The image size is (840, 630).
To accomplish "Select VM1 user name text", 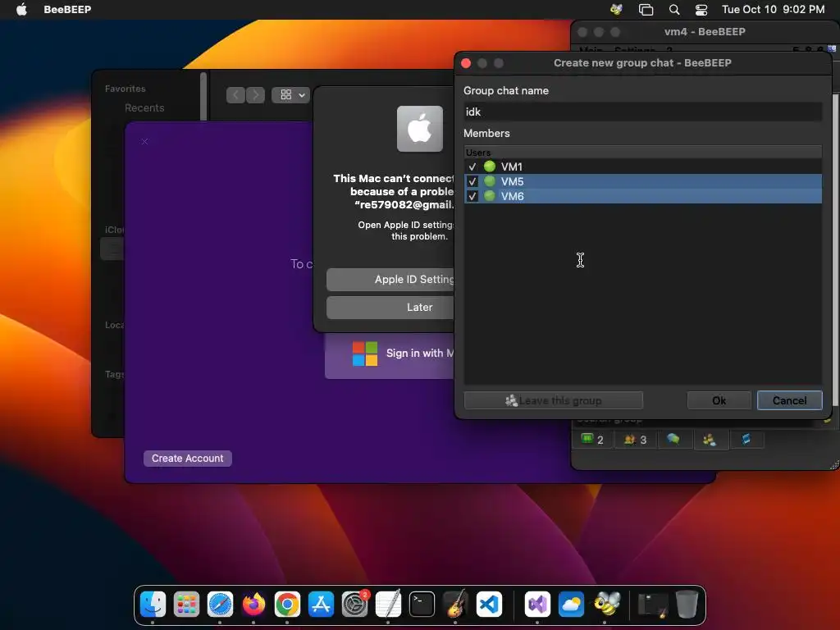I will click(512, 167).
